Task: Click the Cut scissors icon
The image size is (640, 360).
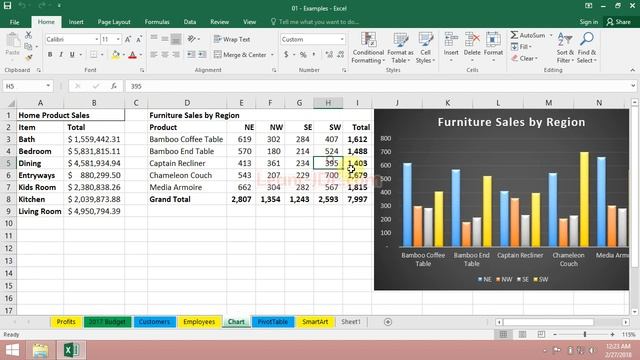Action: click(x=28, y=36)
